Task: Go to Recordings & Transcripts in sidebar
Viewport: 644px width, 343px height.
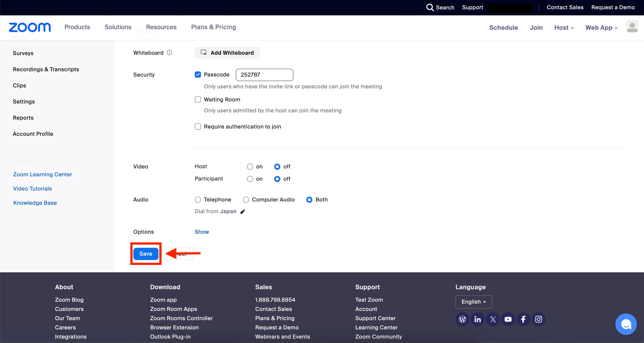Action: [x=46, y=69]
